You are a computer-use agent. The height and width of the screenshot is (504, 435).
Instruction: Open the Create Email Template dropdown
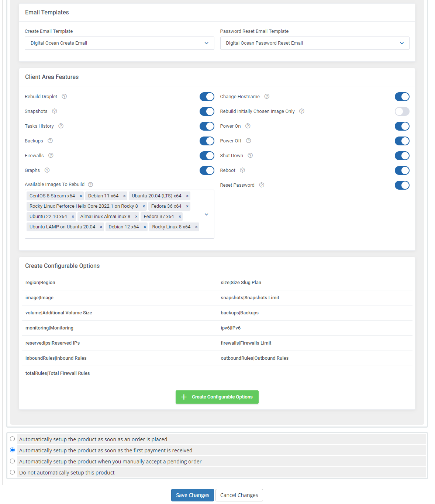pyautogui.click(x=119, y=43)
